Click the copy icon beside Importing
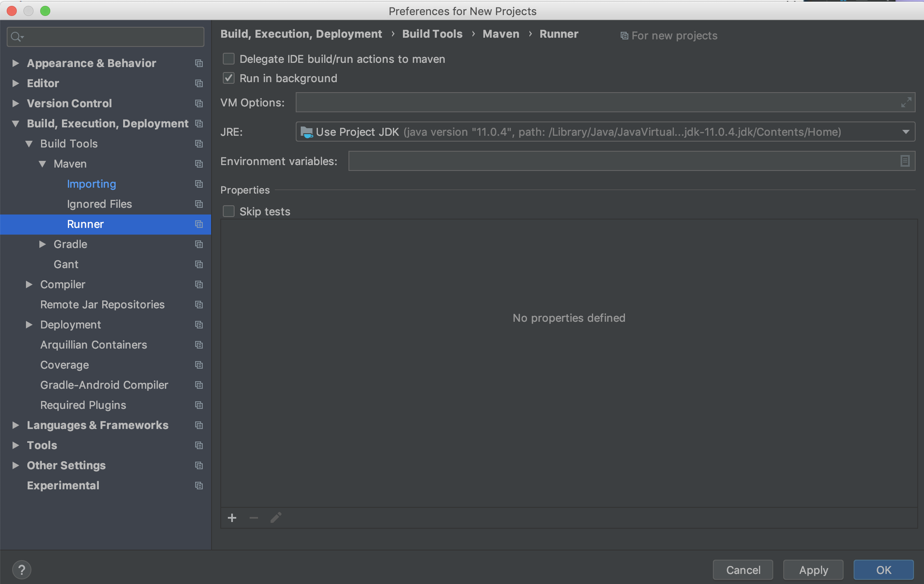This screenshot has height=584, width=924. (199, 184)
